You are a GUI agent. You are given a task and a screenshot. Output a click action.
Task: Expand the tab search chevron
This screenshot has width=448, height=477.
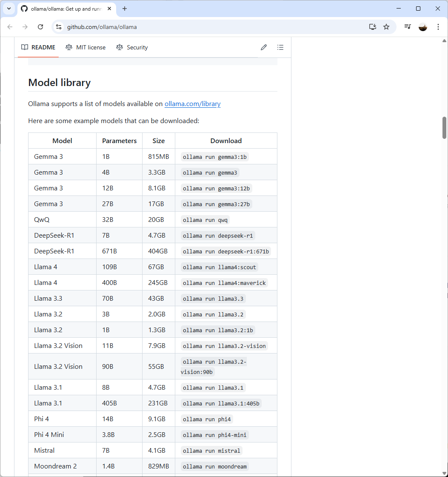pyautogui.click(x=9, y=9)
